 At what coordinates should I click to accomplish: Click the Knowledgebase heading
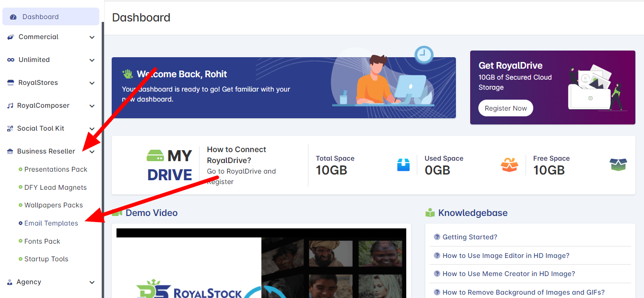point(473,213)
